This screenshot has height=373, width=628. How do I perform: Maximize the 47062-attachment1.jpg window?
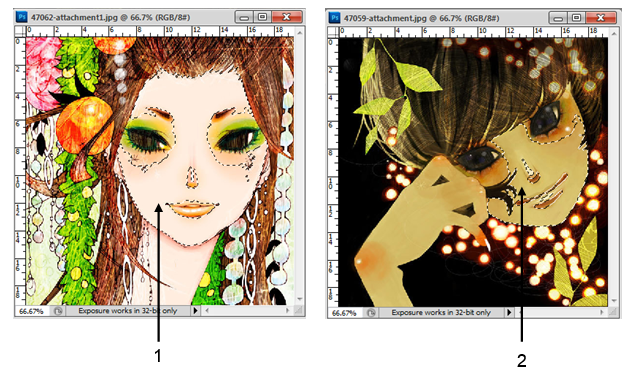[x=262, y=17]
